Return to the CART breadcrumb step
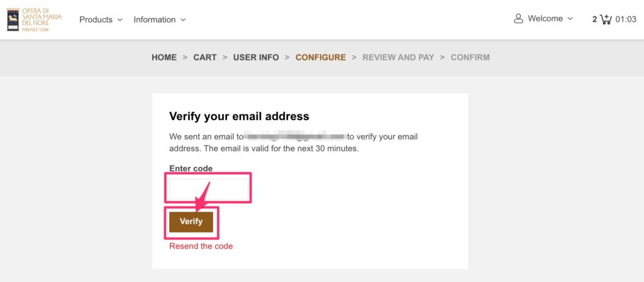Screen dimensions: 644x282 (205, 57)
